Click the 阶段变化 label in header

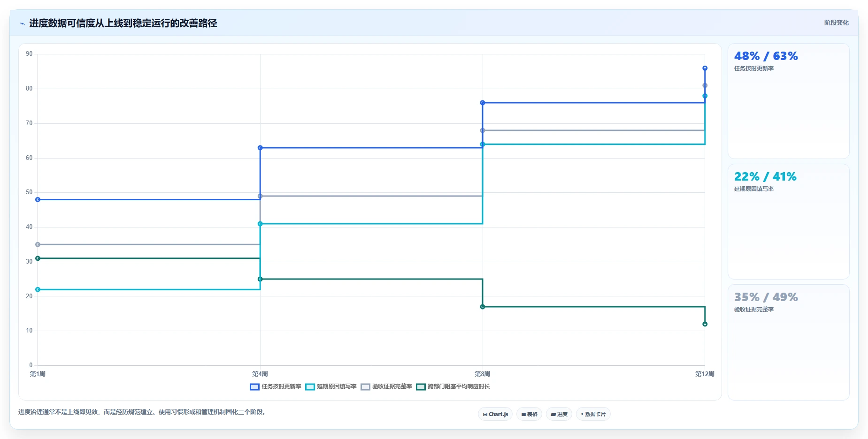[x=836, y=23]
